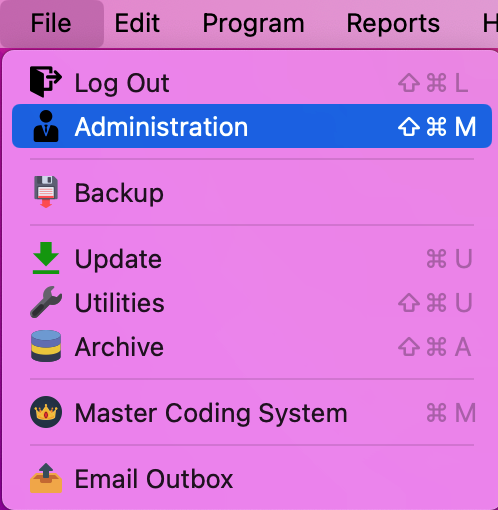Open the File menu
The height and width of the screenshot is (510, 498).
[51, 23]
